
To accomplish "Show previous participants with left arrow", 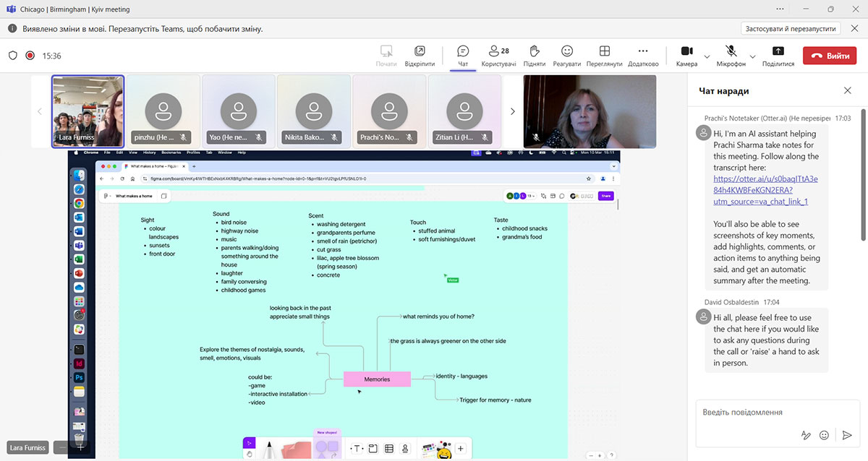I will [x=40, y=111].
